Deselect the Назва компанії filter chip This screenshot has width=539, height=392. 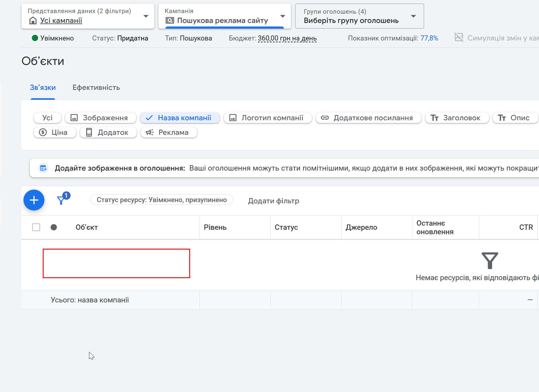pyautogui.click(x=180, y=118)
